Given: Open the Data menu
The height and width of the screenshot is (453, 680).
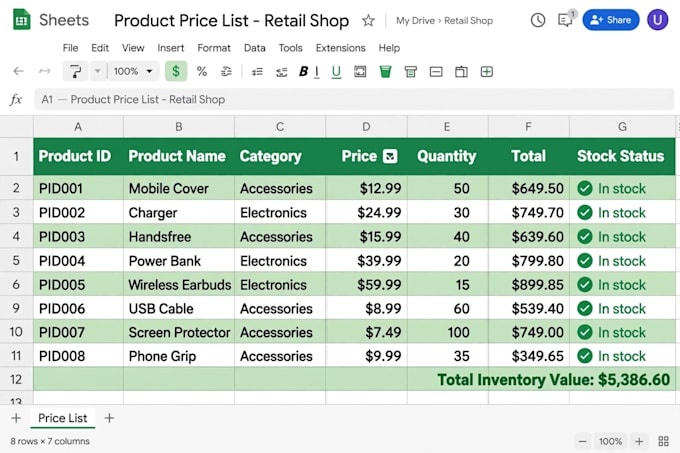Looking at the screenshot, I should pos(255,48).
